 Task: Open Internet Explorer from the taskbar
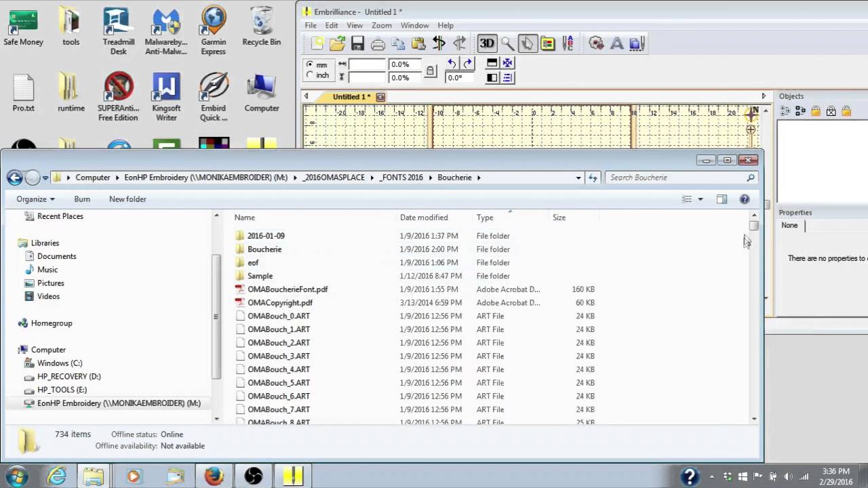pyautogui.click(x=56, y=476)
